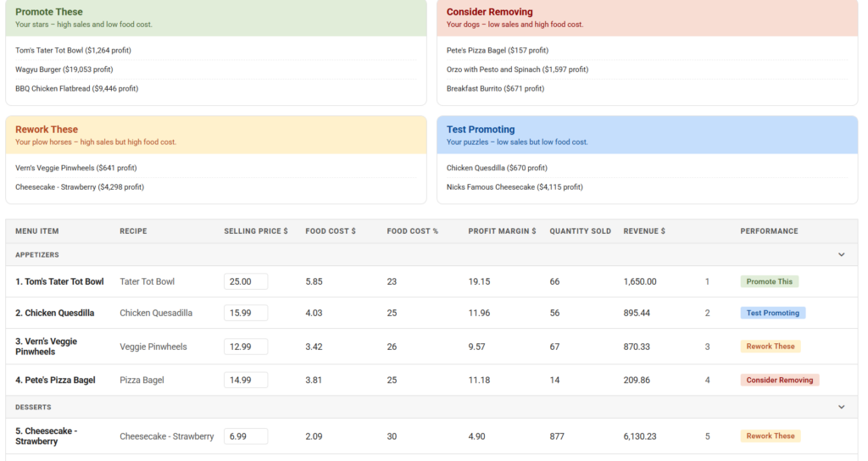Select menu item 2. Chicken Quesdilla
The width and height of the screenshot is (868, 461).
tap(55, 313)
